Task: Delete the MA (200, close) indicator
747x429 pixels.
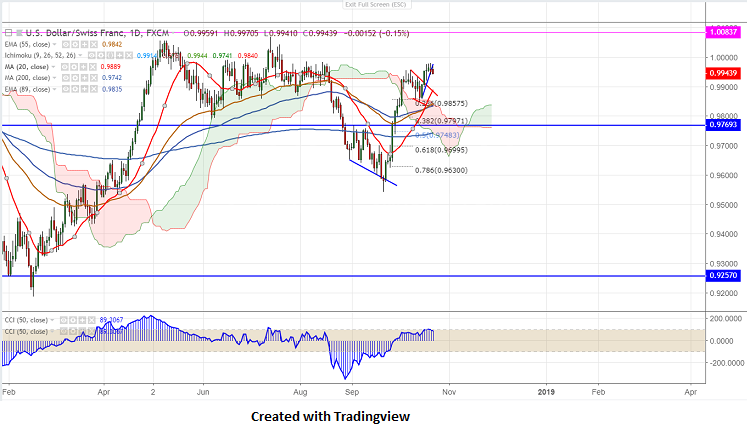Action: (x=94, y=78)
